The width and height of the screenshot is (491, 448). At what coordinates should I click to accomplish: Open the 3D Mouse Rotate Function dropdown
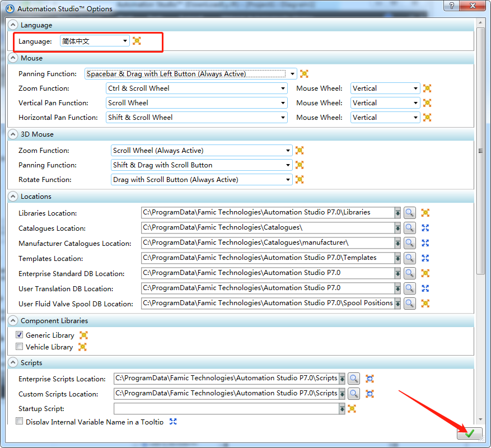[x=288, y=180]
